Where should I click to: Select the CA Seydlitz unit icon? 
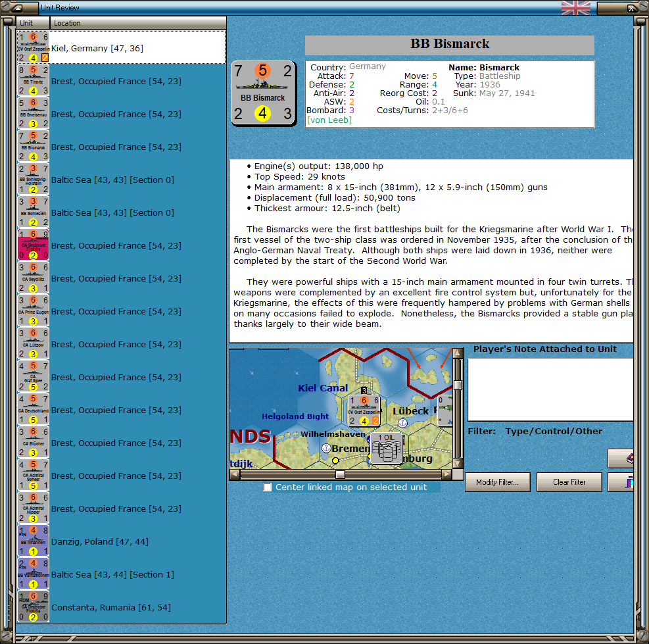pos(33,278)
